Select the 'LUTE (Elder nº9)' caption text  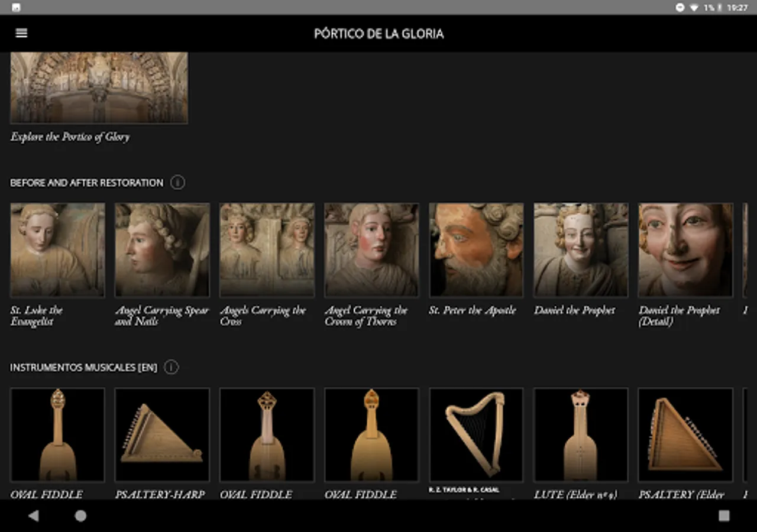[575, 494]
